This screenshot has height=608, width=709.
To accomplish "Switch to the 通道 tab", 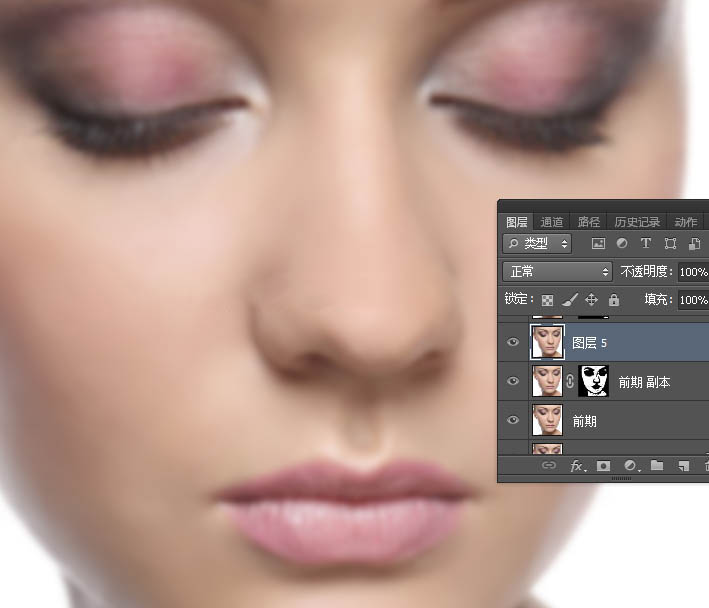I will coord(551,222).
